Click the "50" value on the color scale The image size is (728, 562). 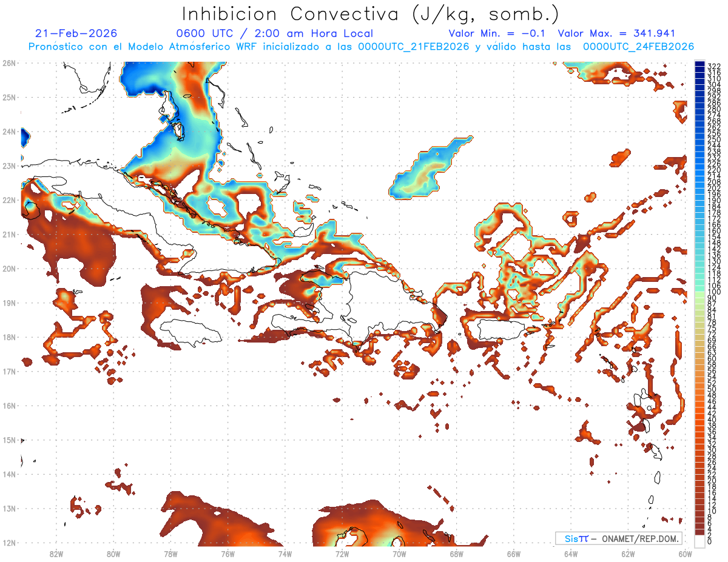(x=712, y=389)
